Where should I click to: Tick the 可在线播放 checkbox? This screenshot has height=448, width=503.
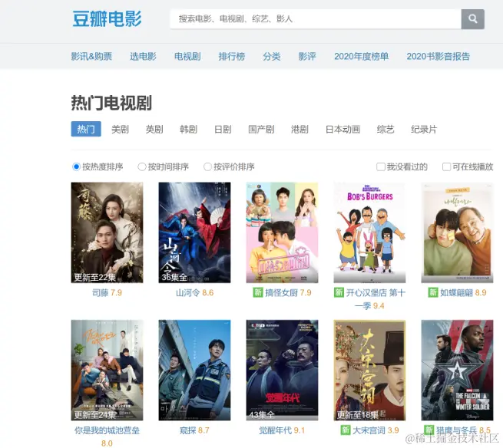[x=446, y=166]
